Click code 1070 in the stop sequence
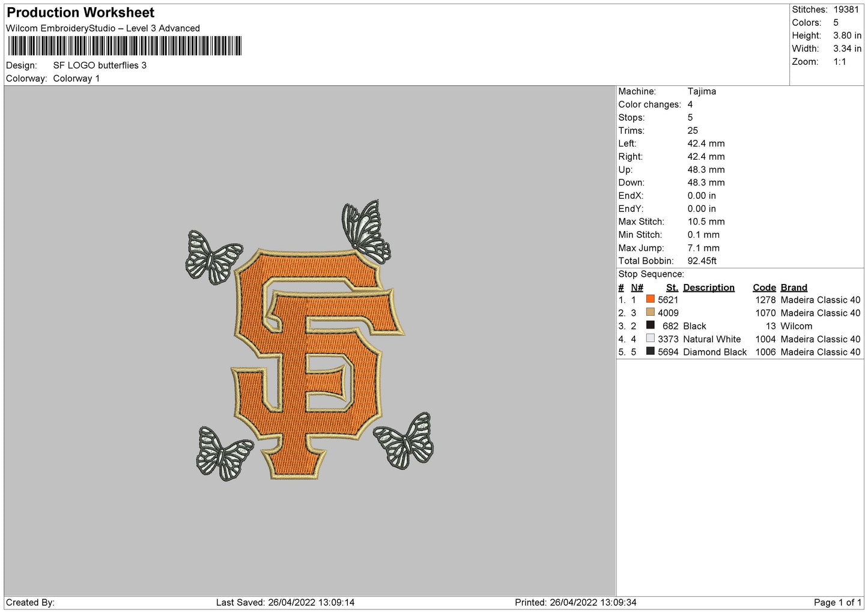This screenshot has width=868, height=613. 765,313
